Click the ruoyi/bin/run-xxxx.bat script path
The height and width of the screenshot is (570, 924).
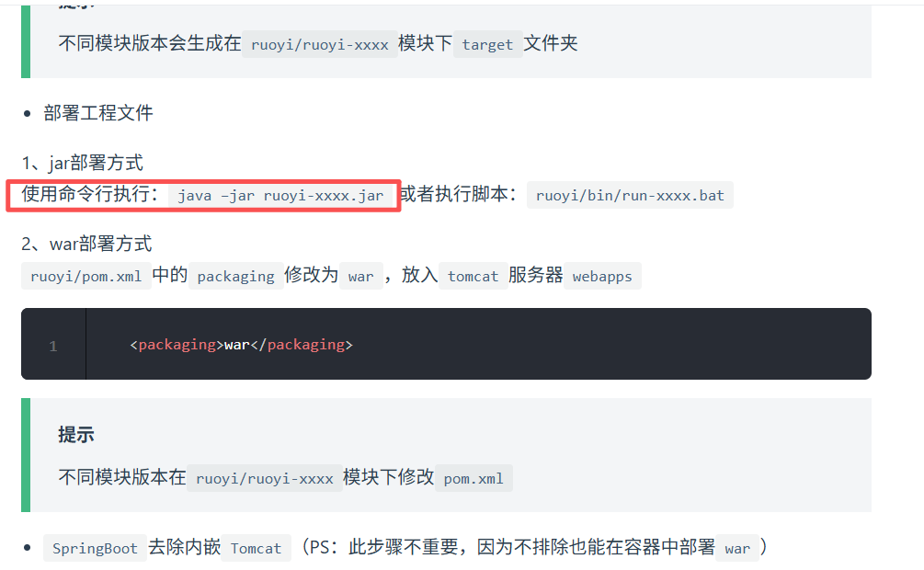tap(630, 196)
